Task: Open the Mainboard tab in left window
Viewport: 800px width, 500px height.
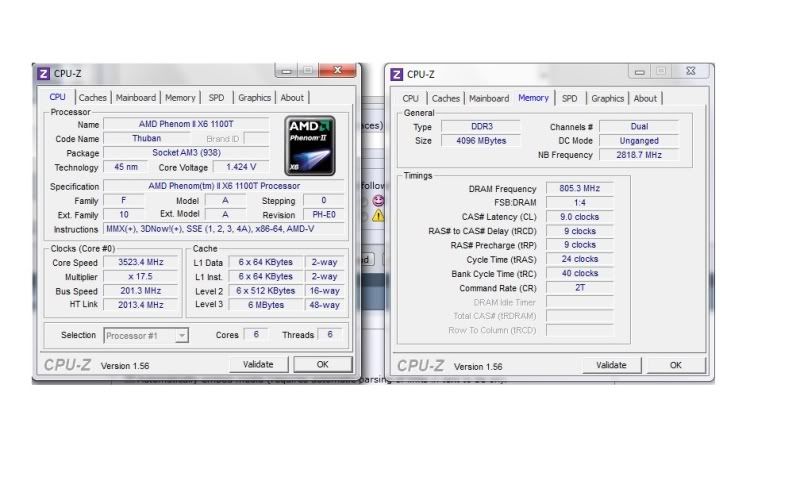Action: [x=136, y=97]
